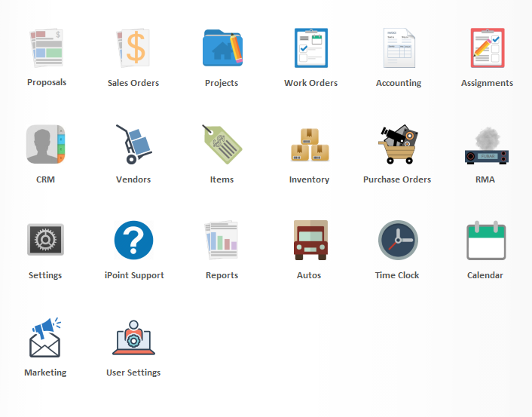The image size is (532, 417).
Task: Open the RMA smoking receiver icon
Action: (x=487, y=146)
